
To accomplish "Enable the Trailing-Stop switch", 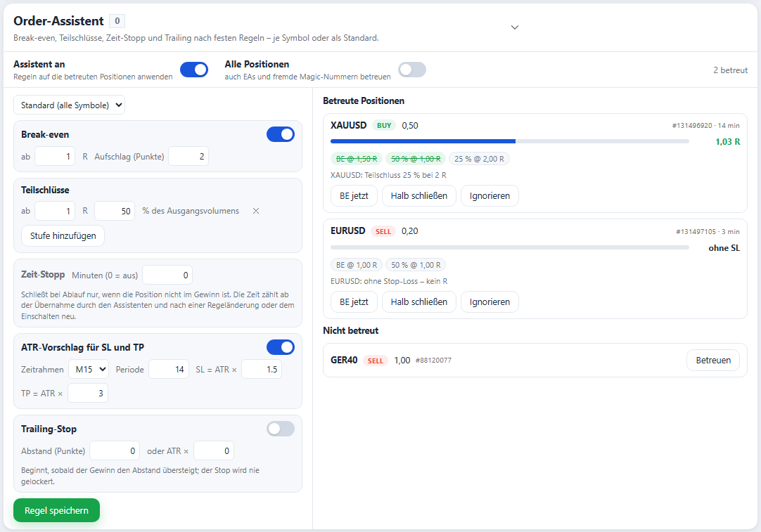I will point(281,429).
